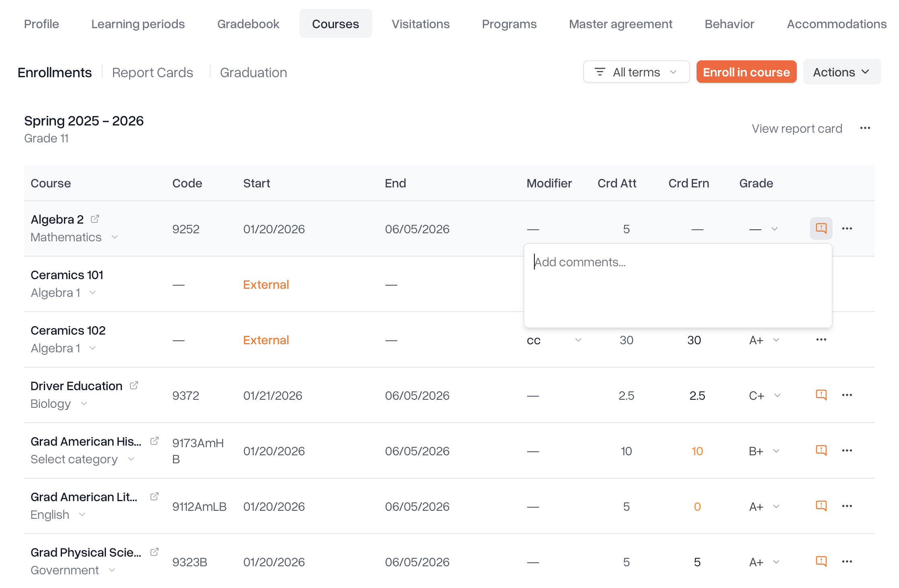Expand the All terms filter dropdown

tap(636, 72)
